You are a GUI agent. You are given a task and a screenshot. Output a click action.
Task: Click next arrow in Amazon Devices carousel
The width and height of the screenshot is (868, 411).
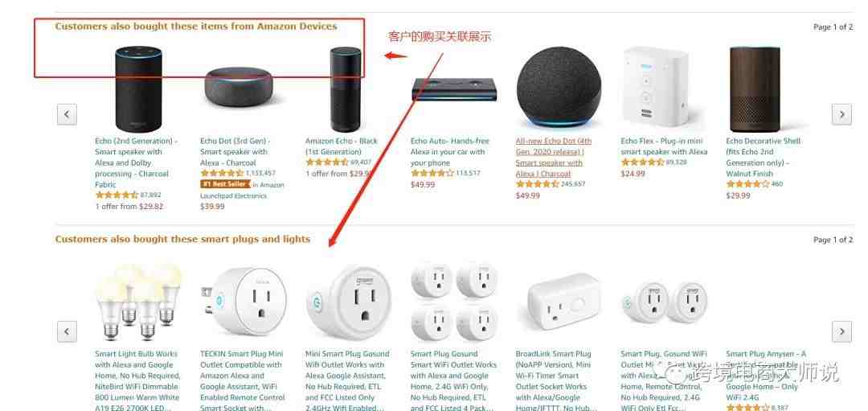[841, 115]
